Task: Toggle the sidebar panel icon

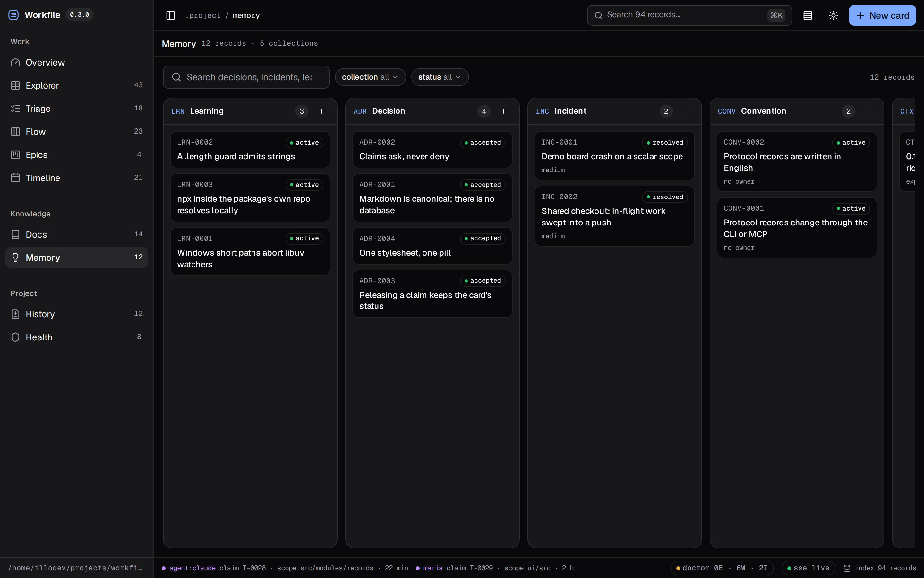Action: tap(171, 15)
